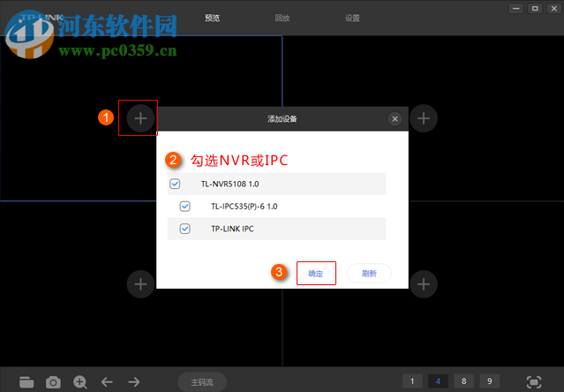Go to next page with right arrow

coord(134,382)
